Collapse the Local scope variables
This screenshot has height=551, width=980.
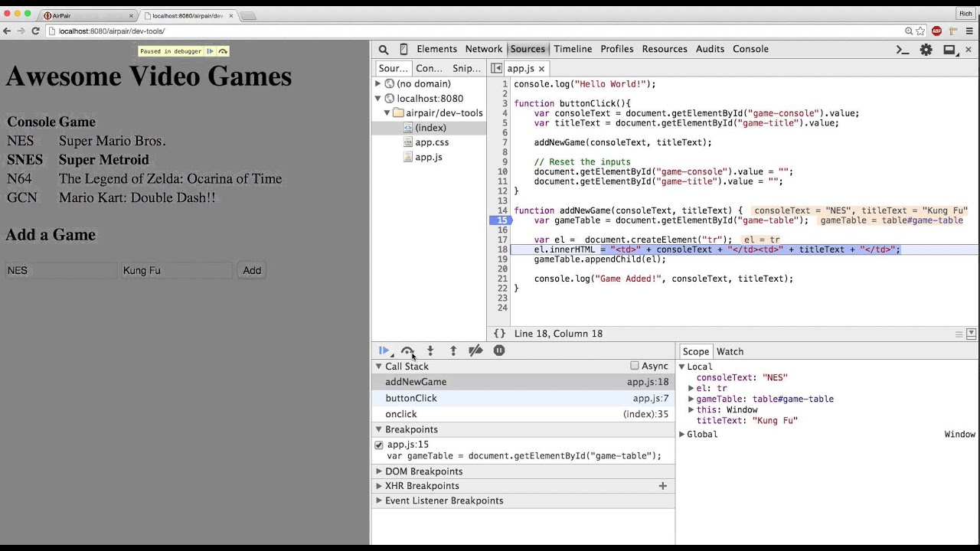[681, 367]
